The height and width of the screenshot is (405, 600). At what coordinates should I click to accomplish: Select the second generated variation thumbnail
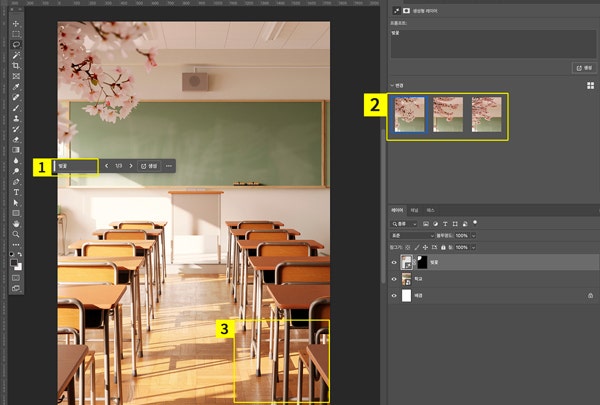pos(448,114)
